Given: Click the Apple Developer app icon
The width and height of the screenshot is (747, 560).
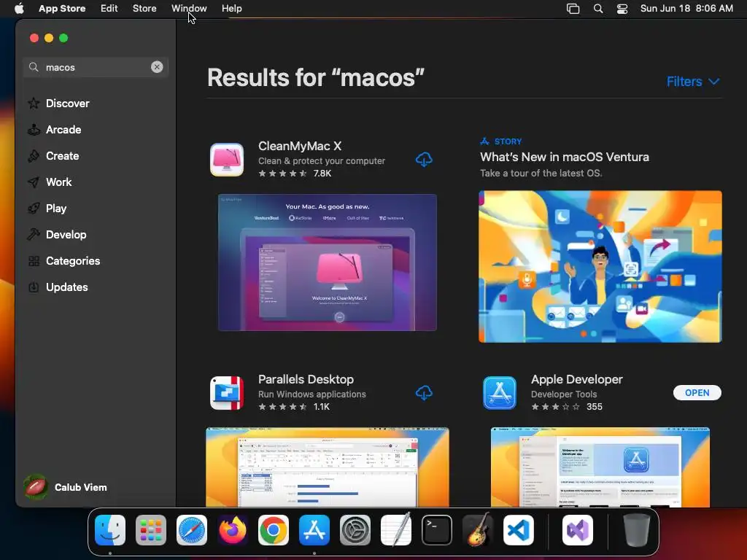Looking at the screenshot, I should click(499, 393).
